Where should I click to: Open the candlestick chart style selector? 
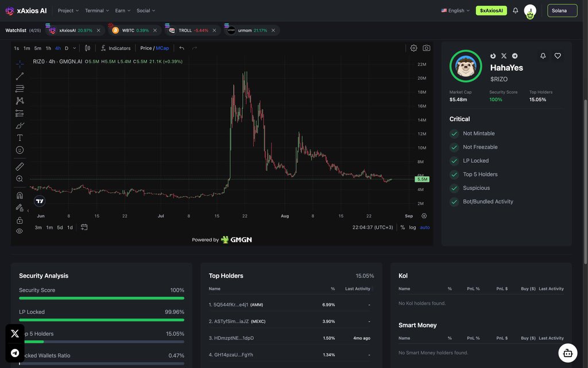pyautogui.click(x=87, y=48)
